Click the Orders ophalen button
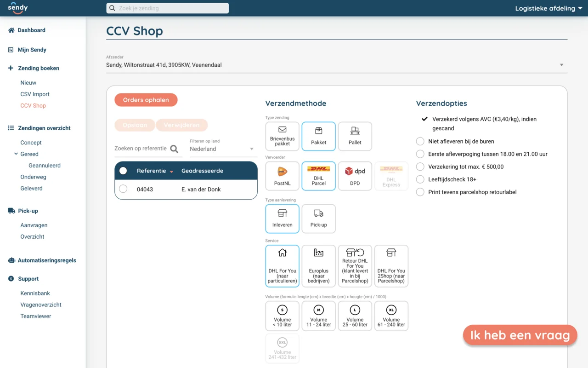This screenshot has height=368, width=588. 146,100
